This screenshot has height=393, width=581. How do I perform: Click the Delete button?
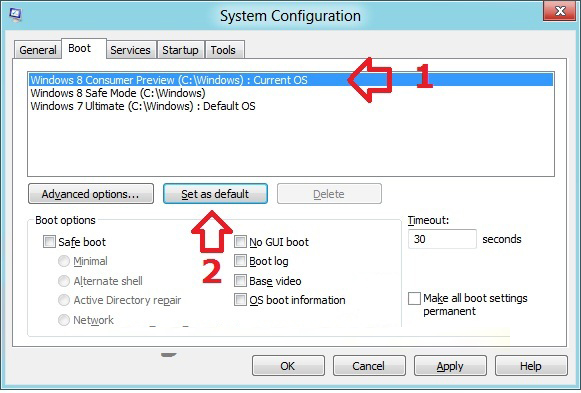click(329, 194)
